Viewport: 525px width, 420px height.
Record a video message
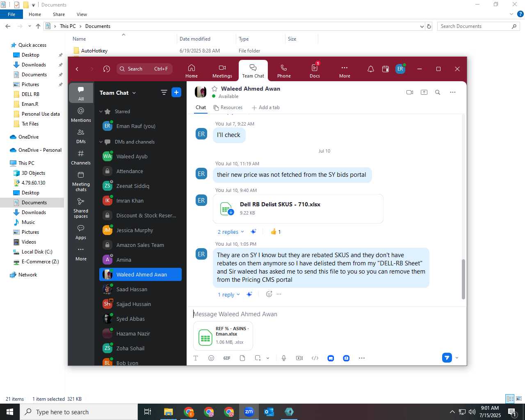pos(299,358)
